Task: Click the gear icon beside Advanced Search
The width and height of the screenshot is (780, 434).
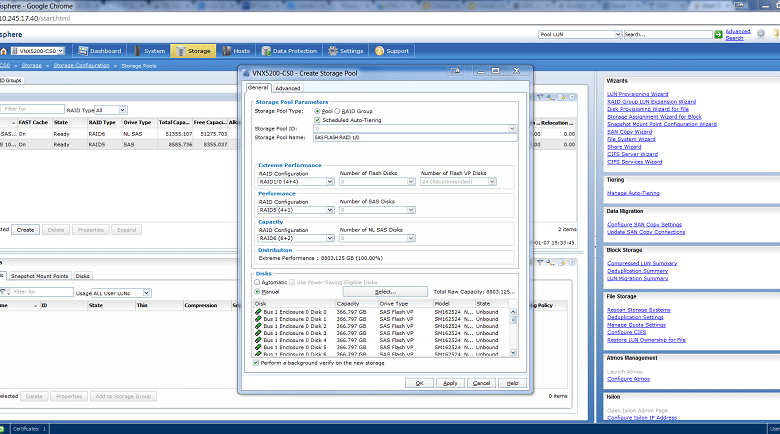Action: tap(761, 34)
